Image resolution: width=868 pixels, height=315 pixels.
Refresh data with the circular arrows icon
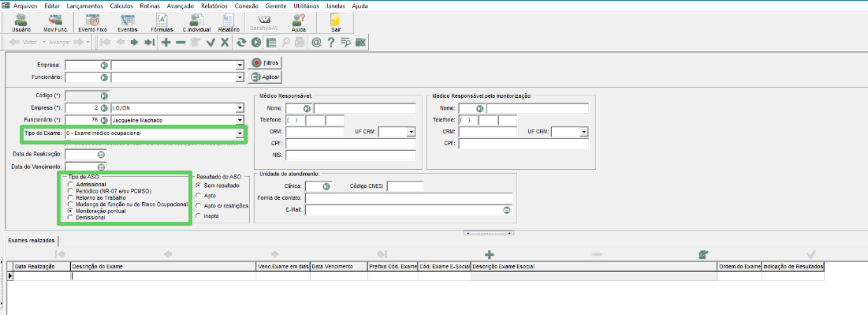[240, 42]
